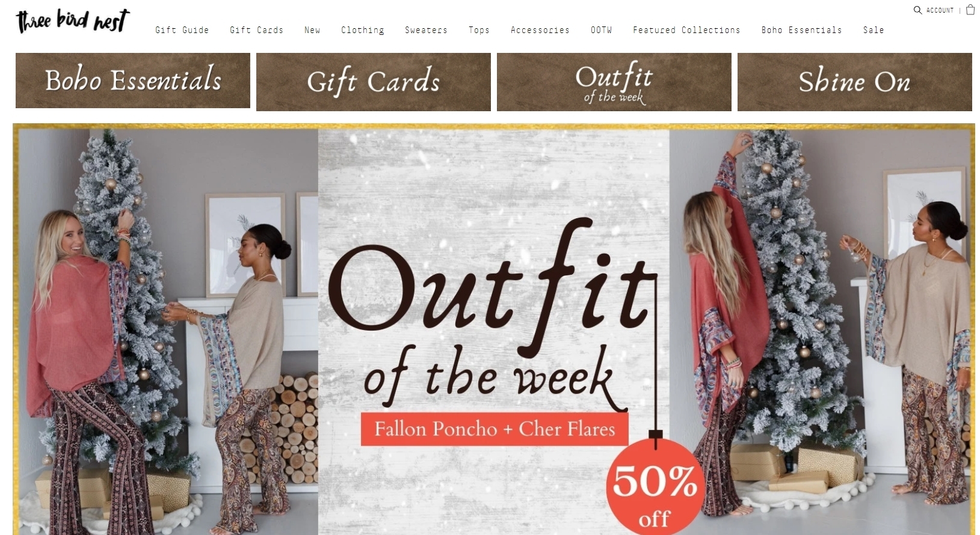Open the shopping bag cart icon

[970, 10]
